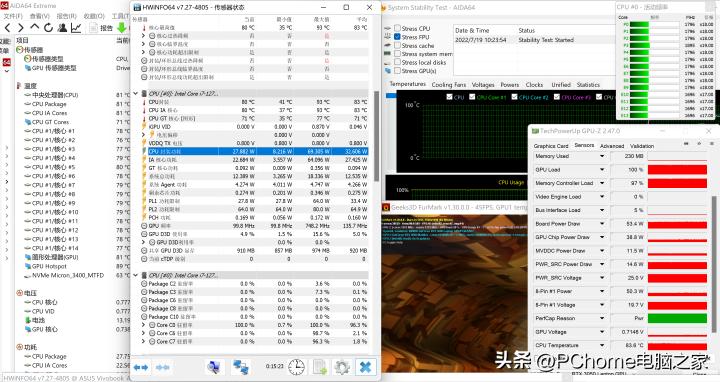The height and width of the screenshot is (382, 720).
Task: Click the 传感器 sensor icon in AIDA64 list
Action: tap(19, 50)
